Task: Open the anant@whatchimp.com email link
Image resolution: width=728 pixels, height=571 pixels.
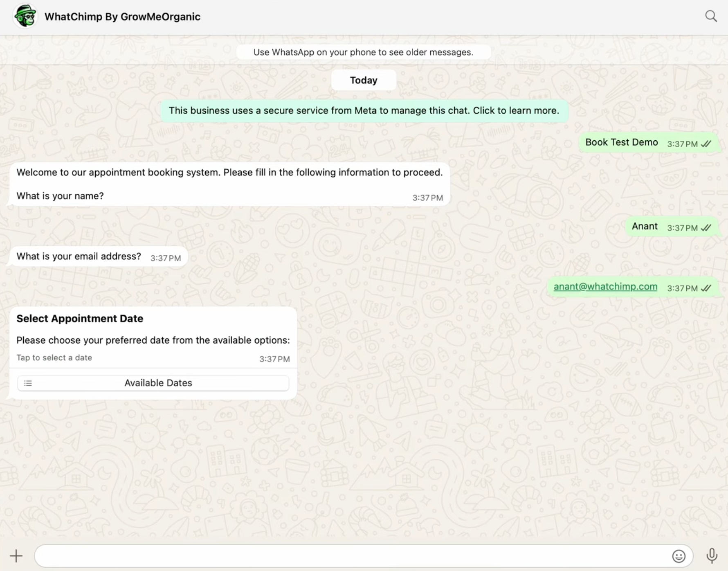Action: pos(605,286)
